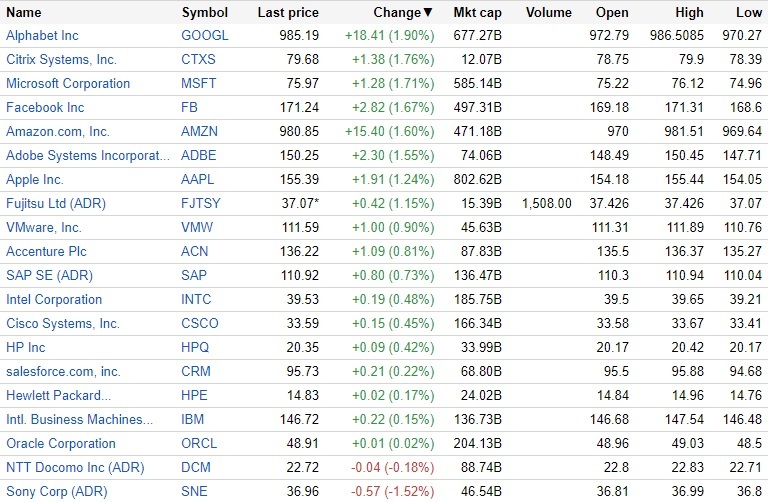This screenshot has width=768, height=503.
Task: Sort table by Change column arrow
Action: point(429,13)
